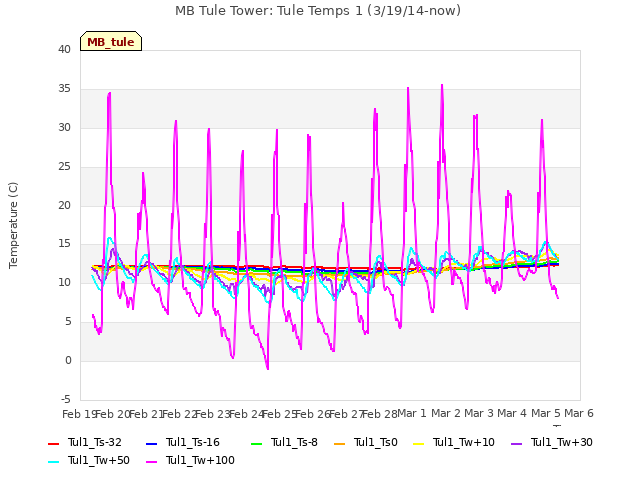
Task: Click the 20 y-axis tick label
Action: click(64, 205)
